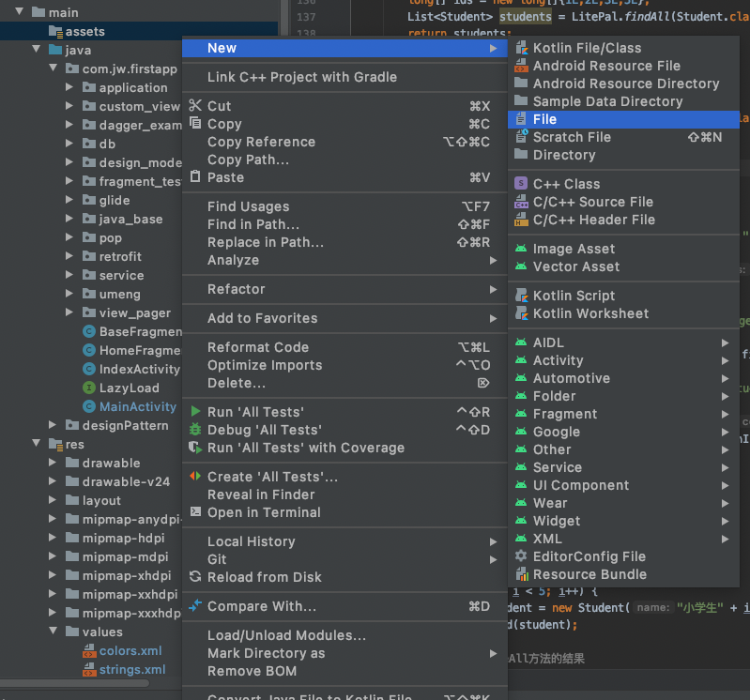Open the Activity submenu
750x700 pixels.
pyautogui.click(x=623, y=360)
